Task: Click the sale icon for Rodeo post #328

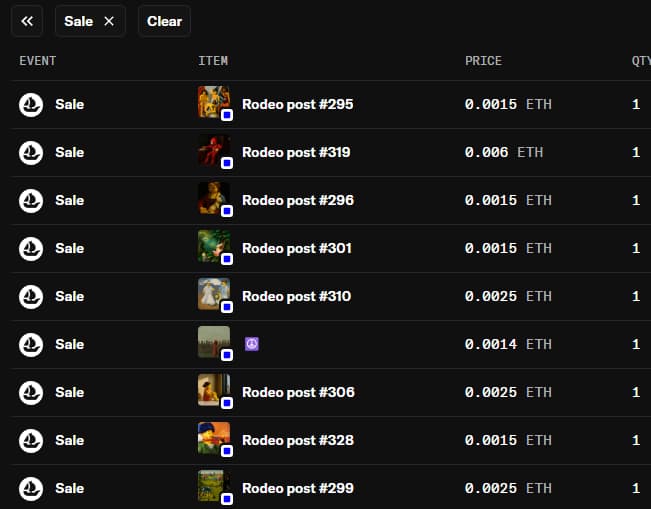Action: click(31, 440)
